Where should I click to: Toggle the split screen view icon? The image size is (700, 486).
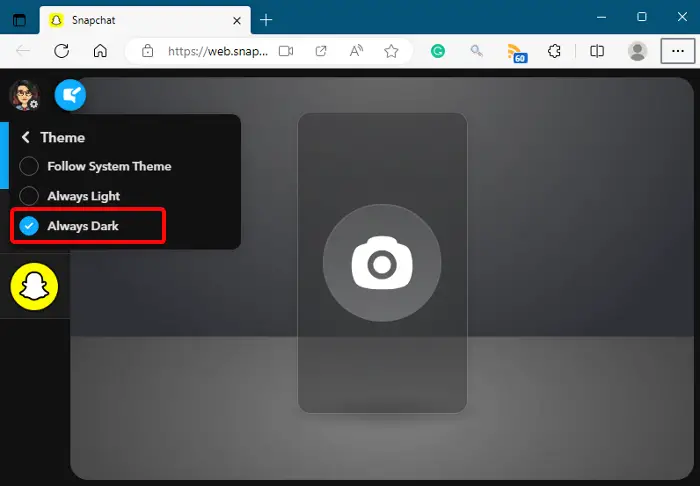[597, 51]
